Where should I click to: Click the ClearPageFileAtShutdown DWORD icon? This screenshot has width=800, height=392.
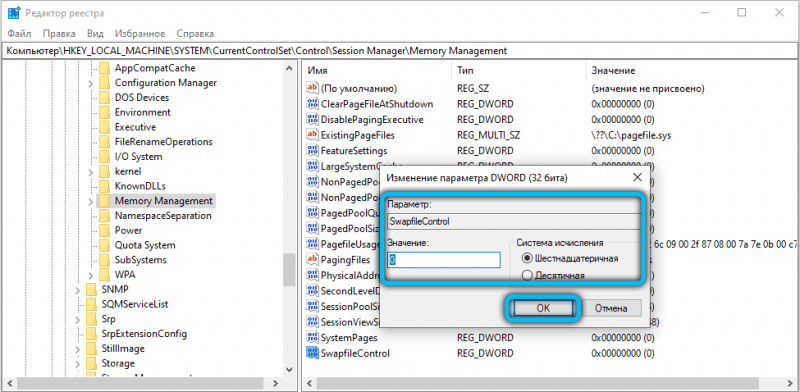click(x=312, y=104)
